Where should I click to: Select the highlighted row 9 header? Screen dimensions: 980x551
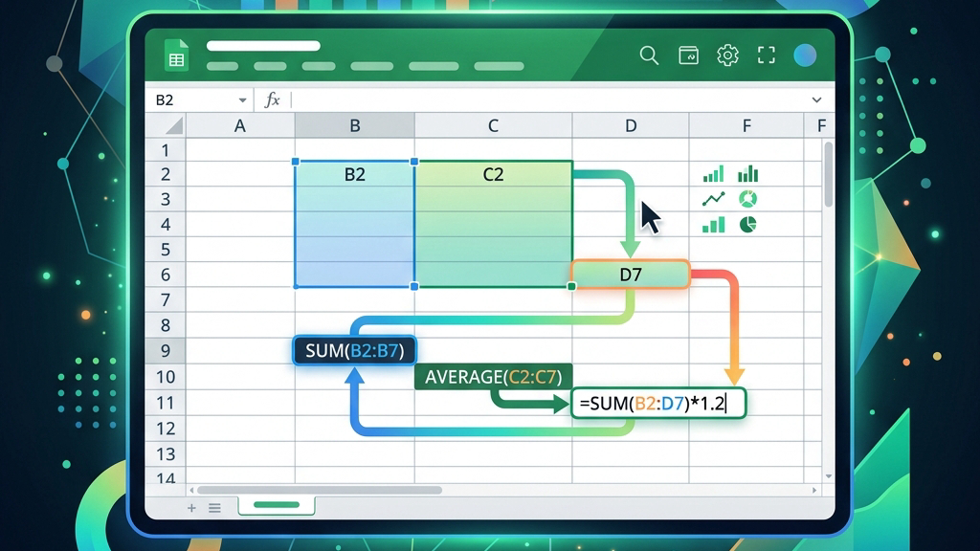(x=165, y=351)
